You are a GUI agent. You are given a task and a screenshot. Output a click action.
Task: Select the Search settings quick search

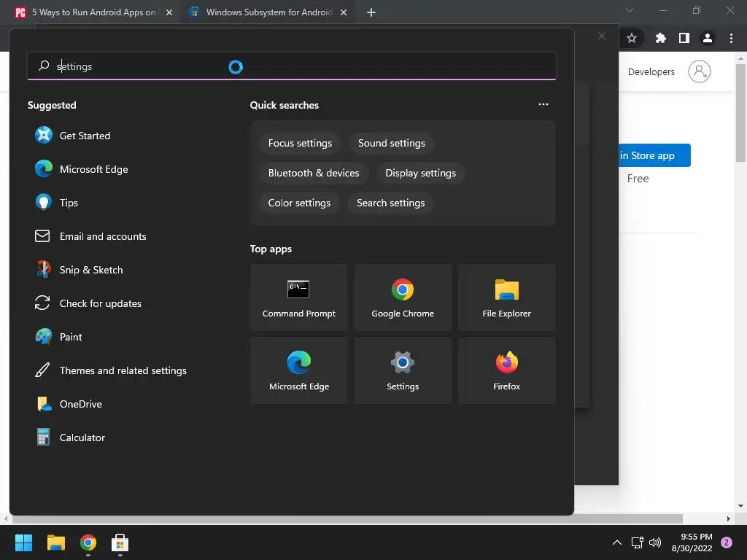coord(391,203)
